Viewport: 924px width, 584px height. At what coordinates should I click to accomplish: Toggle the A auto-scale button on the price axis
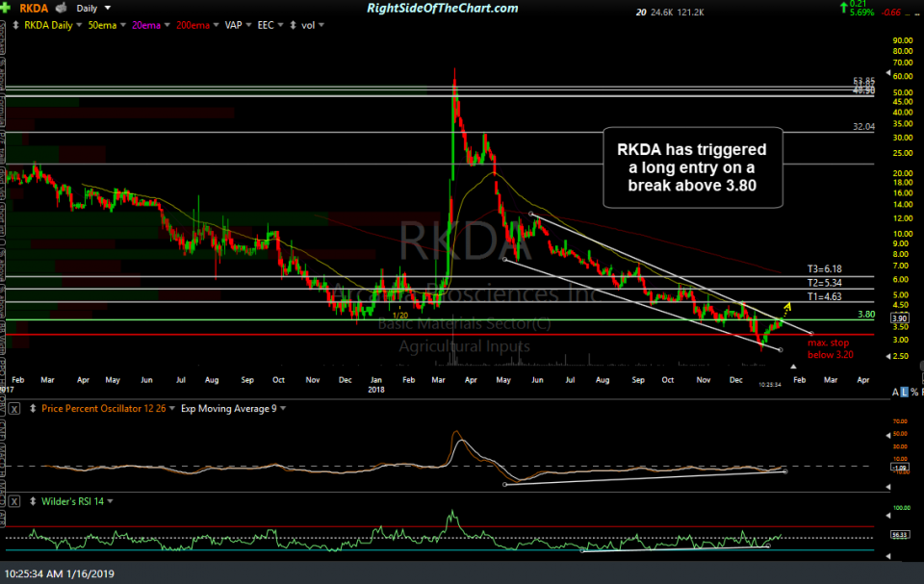[896, 392]
